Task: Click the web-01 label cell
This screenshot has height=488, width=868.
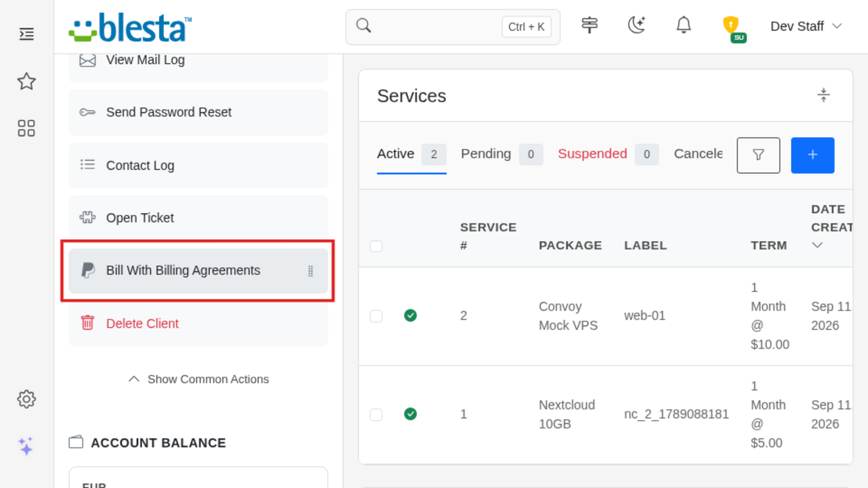Action: 645,315
